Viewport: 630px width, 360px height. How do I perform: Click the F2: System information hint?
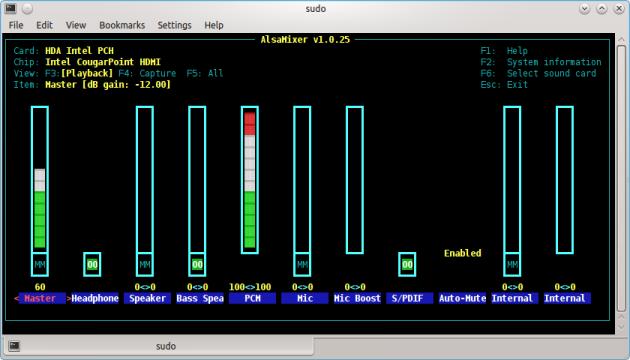pos(541,62)
